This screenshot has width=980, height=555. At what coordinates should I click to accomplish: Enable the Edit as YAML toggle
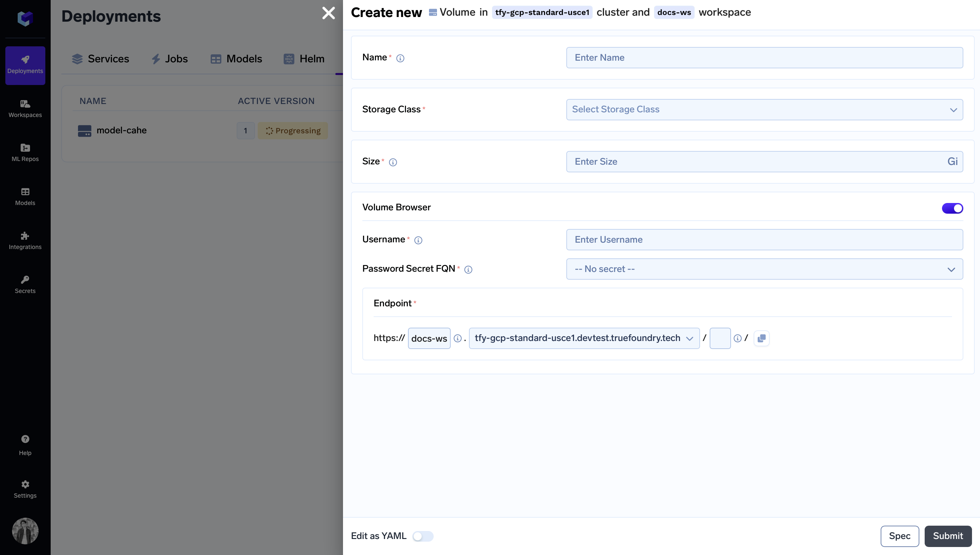click(x=423, y=536)
